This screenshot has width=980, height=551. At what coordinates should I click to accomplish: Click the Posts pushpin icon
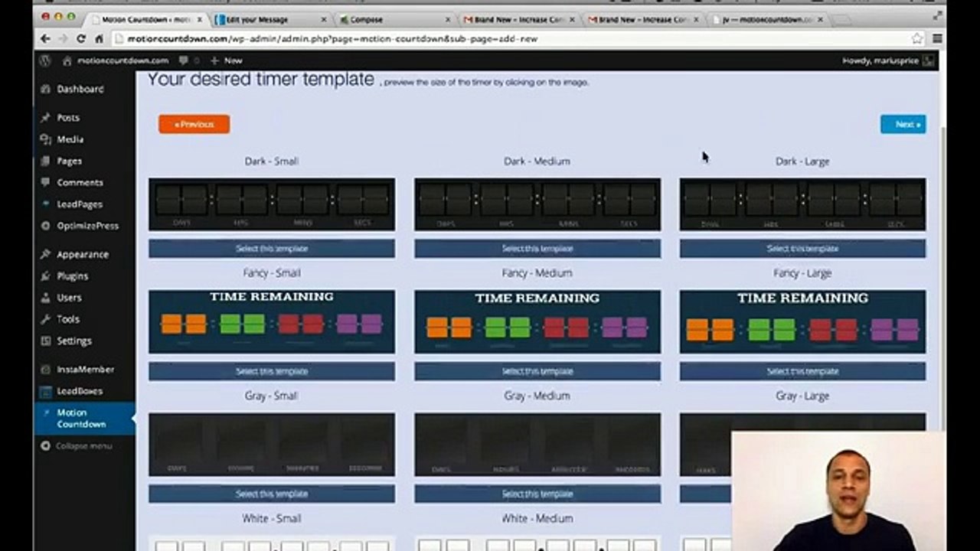click(46, 118)
